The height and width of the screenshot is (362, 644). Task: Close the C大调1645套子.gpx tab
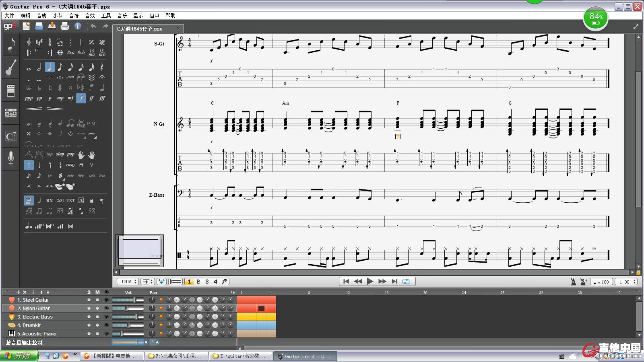[178, 29]
